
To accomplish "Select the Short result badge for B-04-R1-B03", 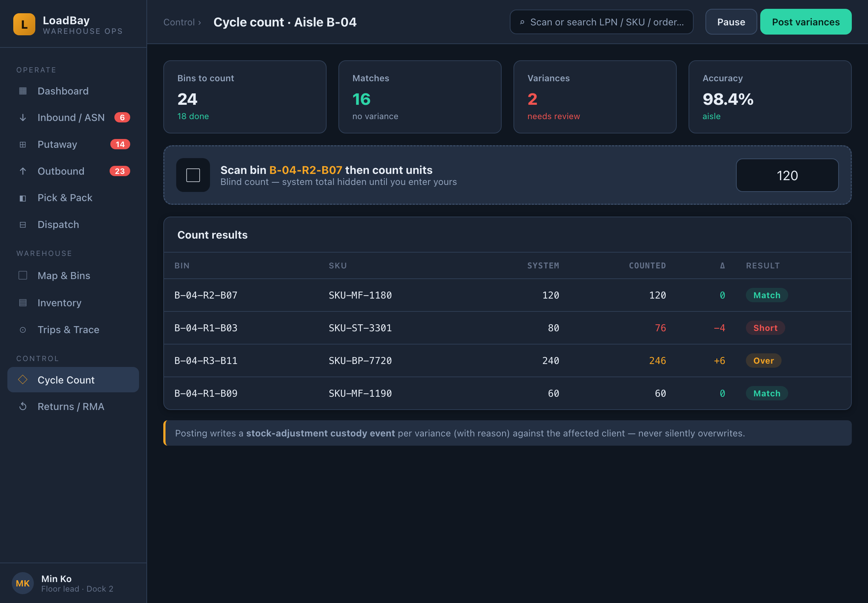I will [765, 328].
